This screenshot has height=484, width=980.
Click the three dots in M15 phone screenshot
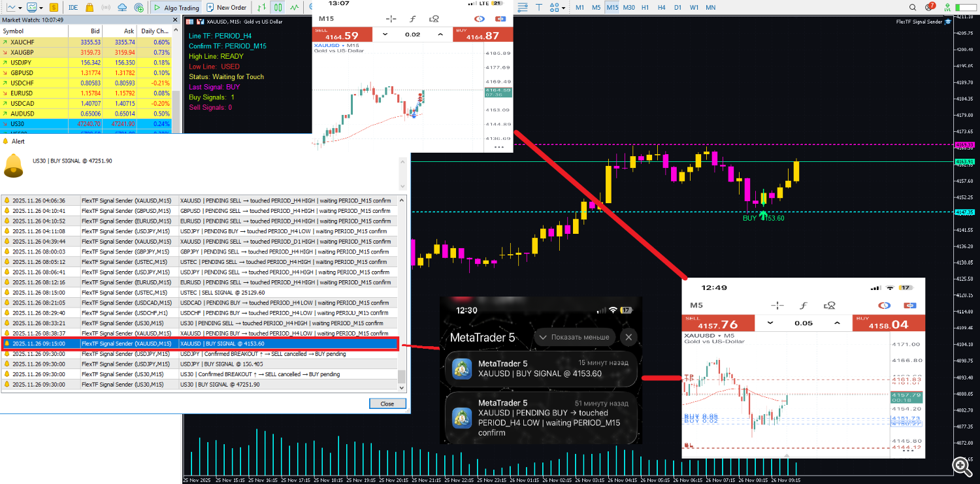point(499,147)
